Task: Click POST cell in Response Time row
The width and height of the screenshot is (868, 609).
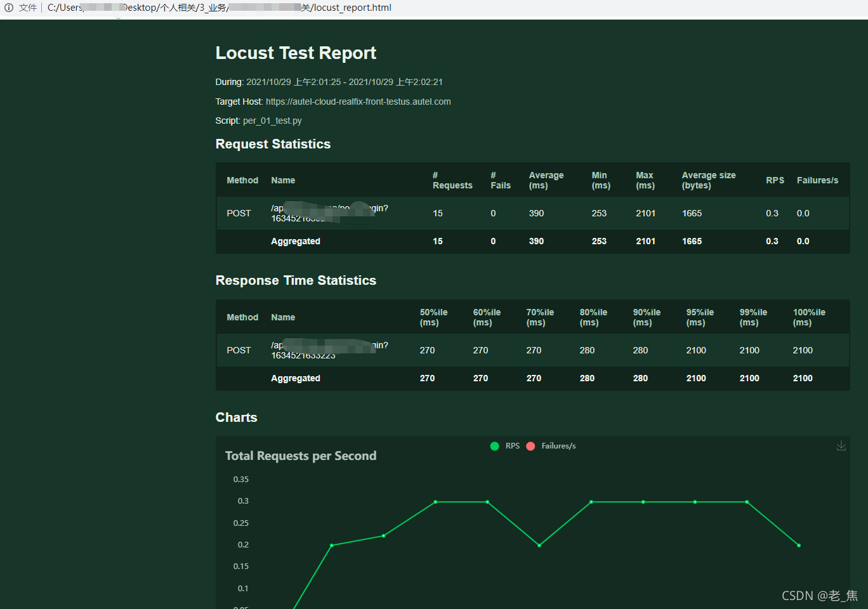Action: coord(239,350)
